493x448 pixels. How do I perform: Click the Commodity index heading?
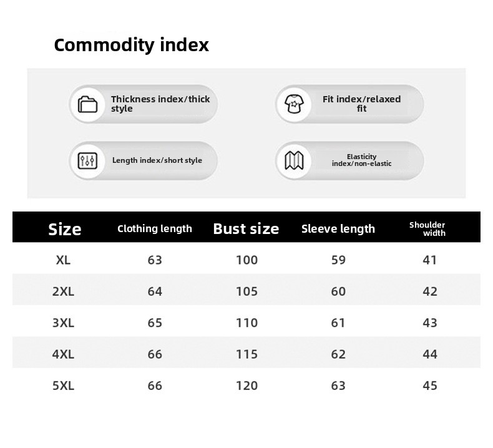[x=132, y=45]
